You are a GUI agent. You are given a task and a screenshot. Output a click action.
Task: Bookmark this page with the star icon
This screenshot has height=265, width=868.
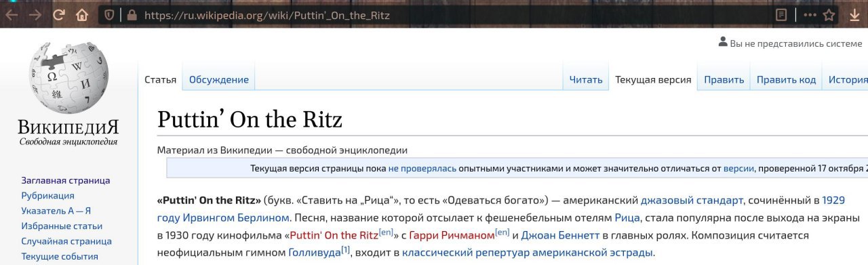(829, 14)
